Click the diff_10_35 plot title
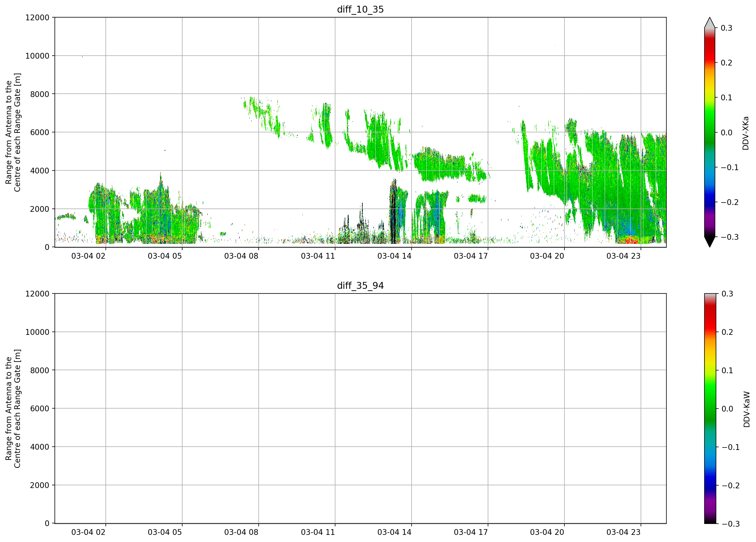756x542 pixels. [x=360, y=9]
